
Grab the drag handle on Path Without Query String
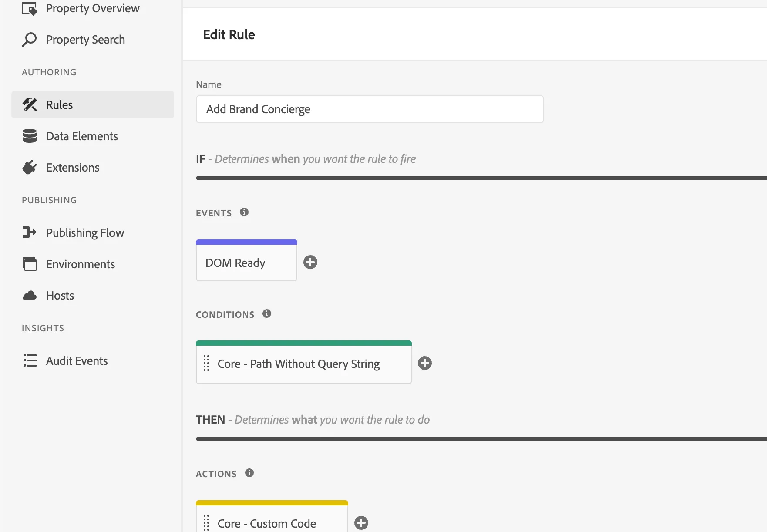(x=206, y=363)
